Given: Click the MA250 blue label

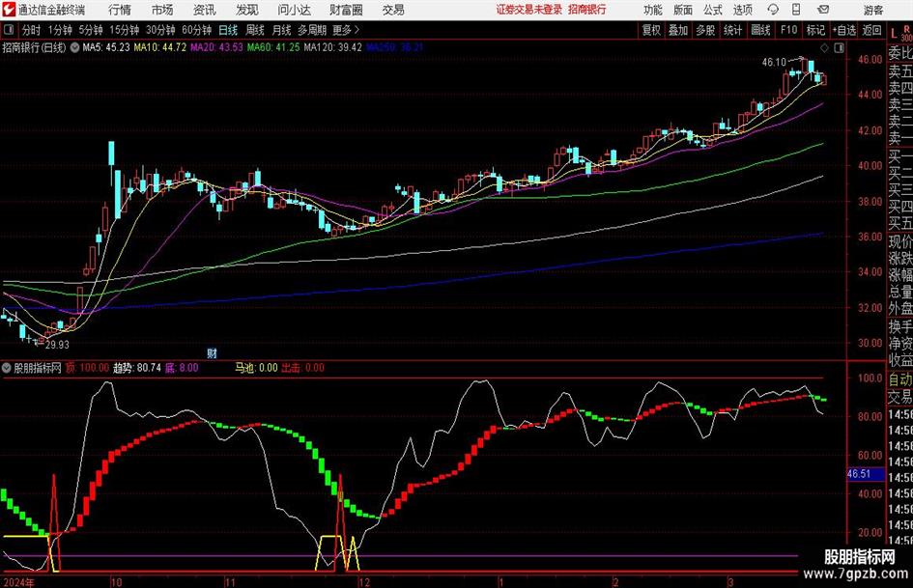Looking at the screenshot, I should pyautogui.click(x=395, y=47).
